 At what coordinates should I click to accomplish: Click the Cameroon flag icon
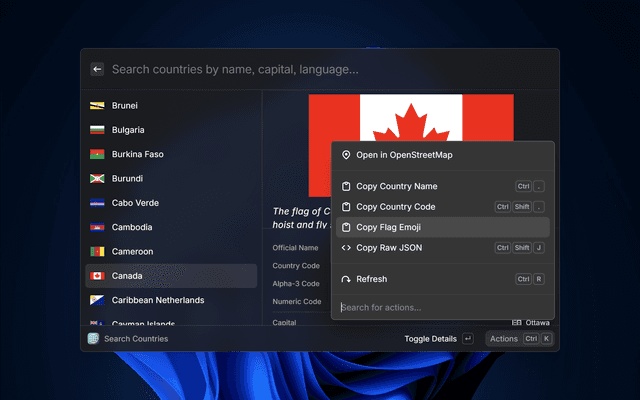point(97,251)
